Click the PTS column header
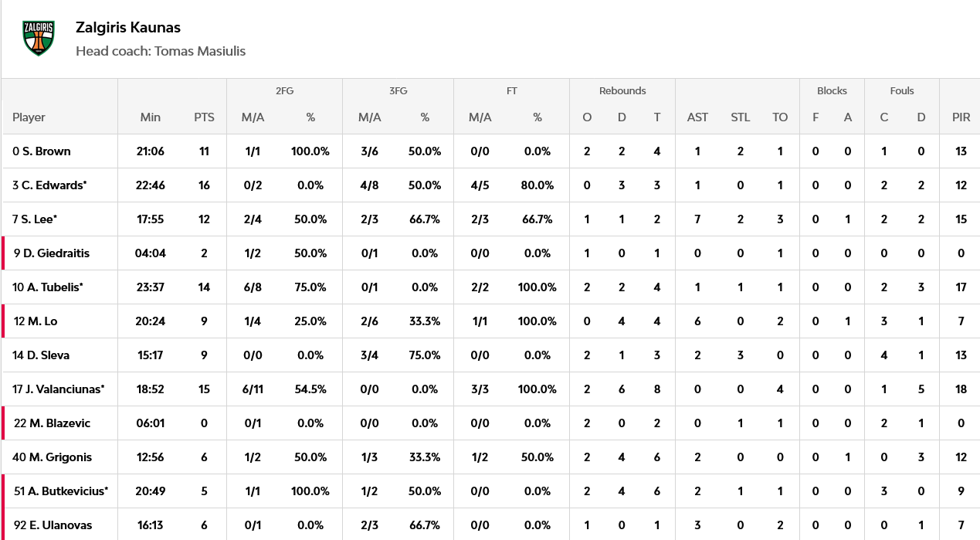 (204, 117)
